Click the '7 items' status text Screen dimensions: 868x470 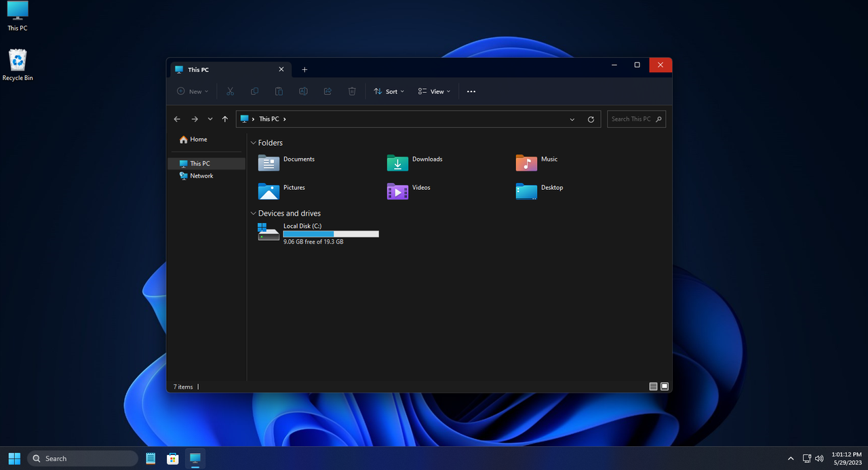[x=183, y=387]
